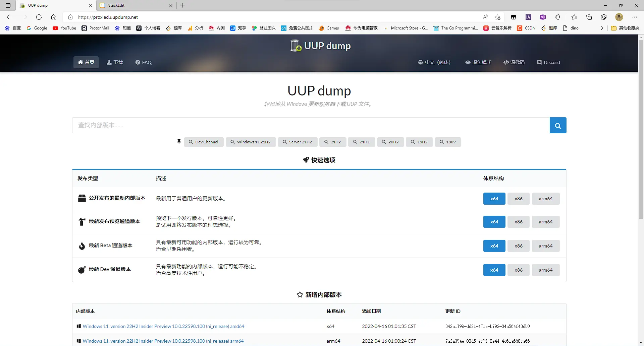Click the browser back arrow
The image size is (644, 346).
tap(9, 17)
